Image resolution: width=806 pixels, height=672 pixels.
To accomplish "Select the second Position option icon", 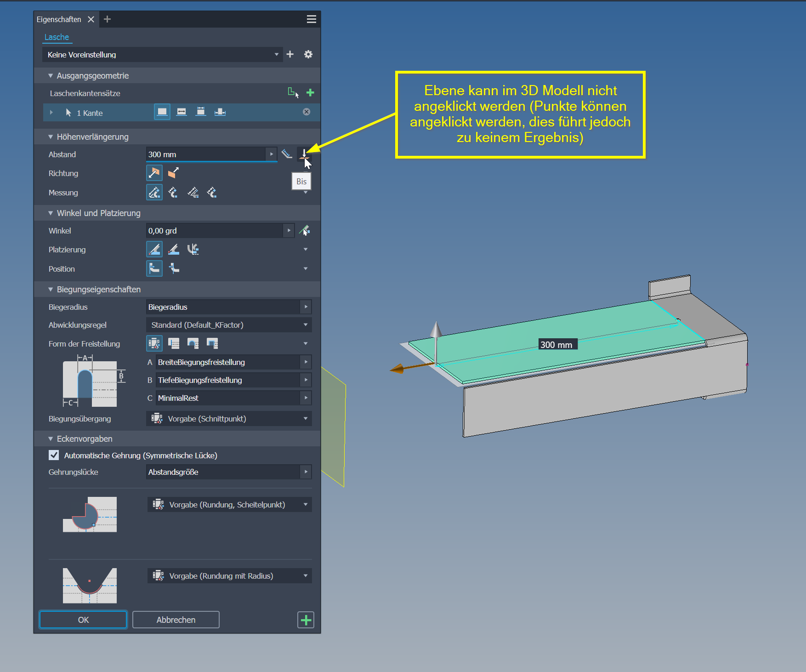I will [x=174, y=268].
